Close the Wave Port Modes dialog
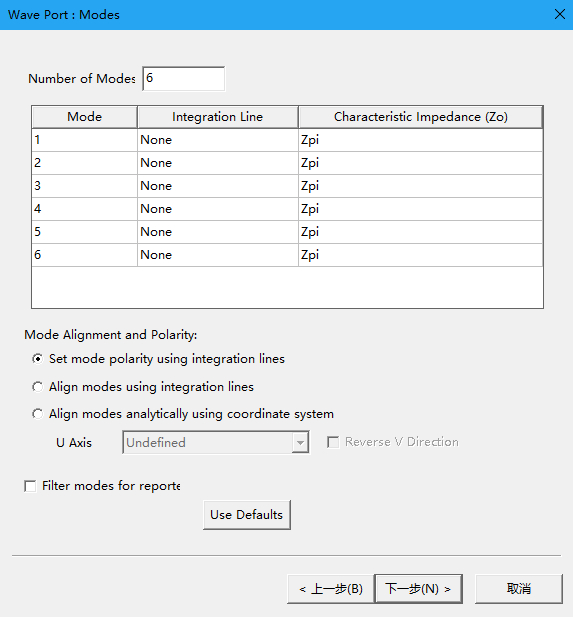573x617 pixels. [559, 15]
